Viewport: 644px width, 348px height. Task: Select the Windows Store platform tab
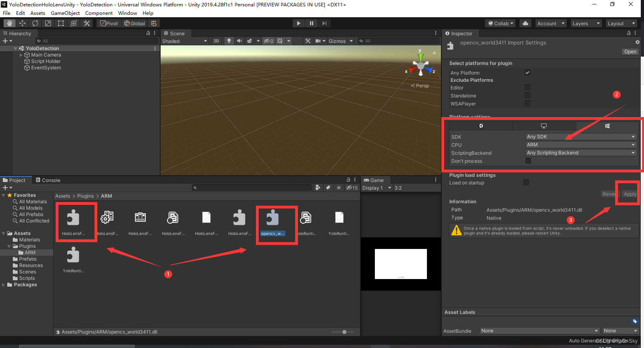coord(607,126)
